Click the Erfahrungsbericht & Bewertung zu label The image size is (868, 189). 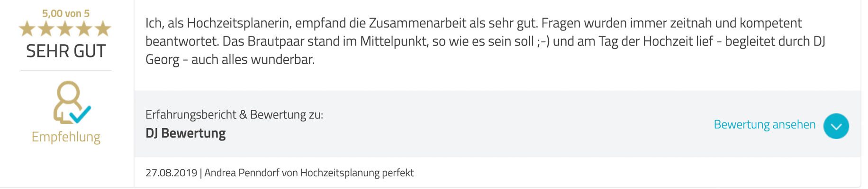[234, 114]
